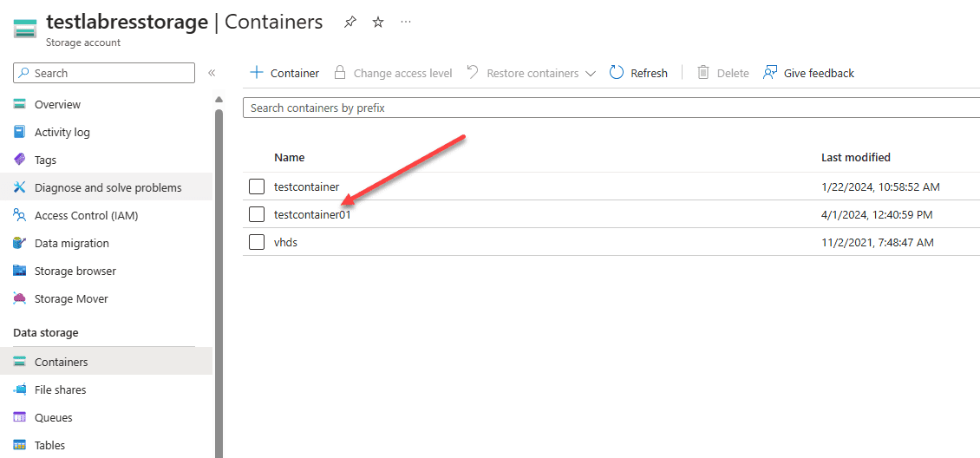
Task: Sort by Last modified column header
Action: (856, 158)
